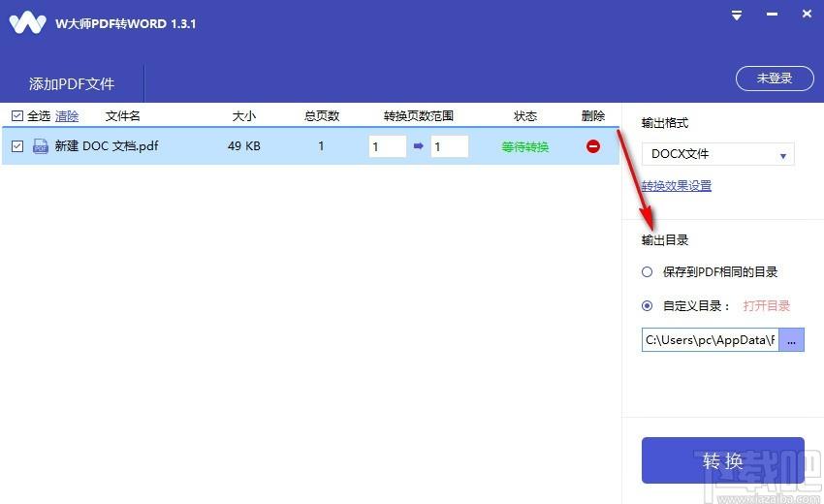Image resolution: width=824 pixels, height=504 pixels.
Task: Click the 清除 link
Action: 67,116
